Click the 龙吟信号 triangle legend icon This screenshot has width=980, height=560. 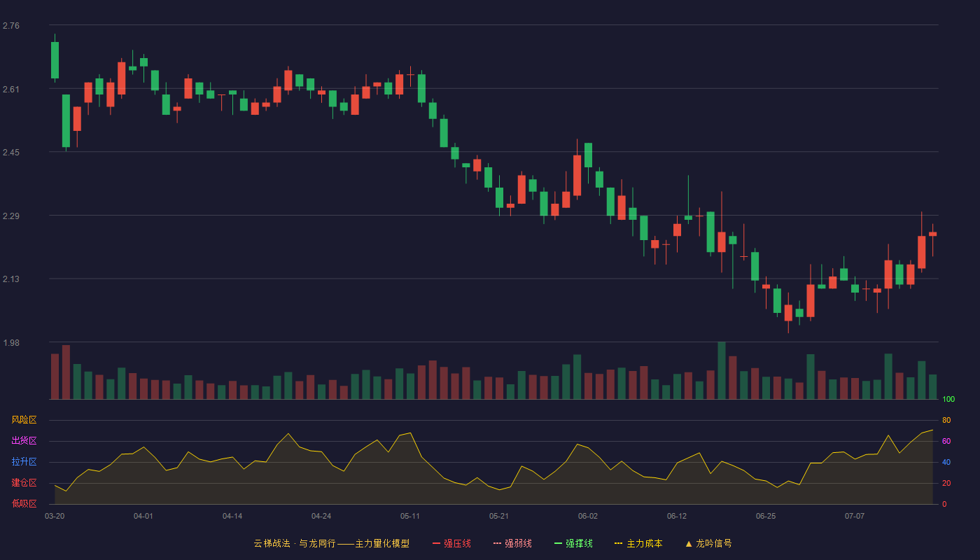(689, 543)
